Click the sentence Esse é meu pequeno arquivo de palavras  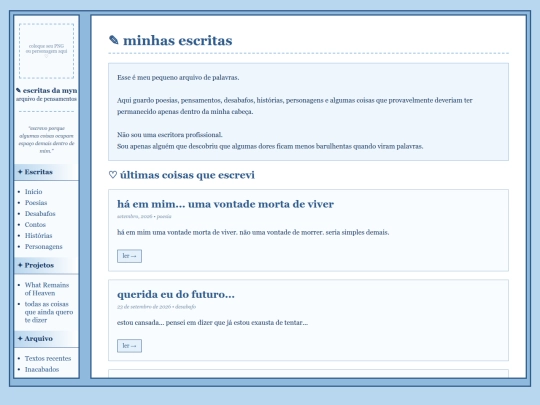point(178,78)
